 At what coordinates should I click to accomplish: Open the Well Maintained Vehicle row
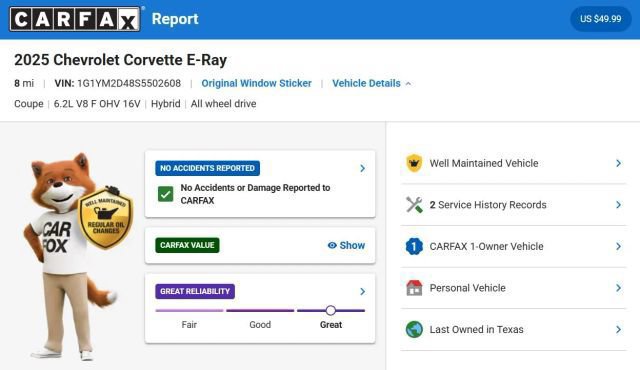point(513,163)
